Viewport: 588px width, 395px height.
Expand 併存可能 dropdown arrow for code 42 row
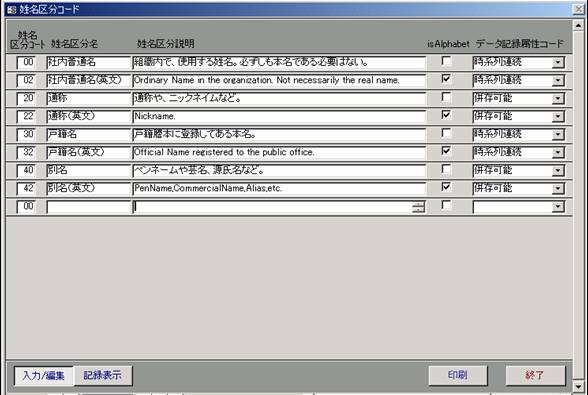coord(558,188)
